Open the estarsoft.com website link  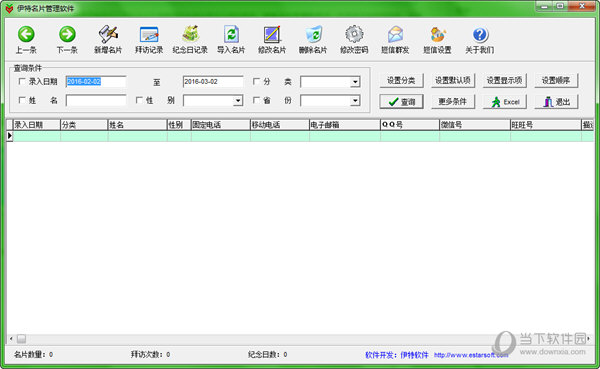(471, 355)
